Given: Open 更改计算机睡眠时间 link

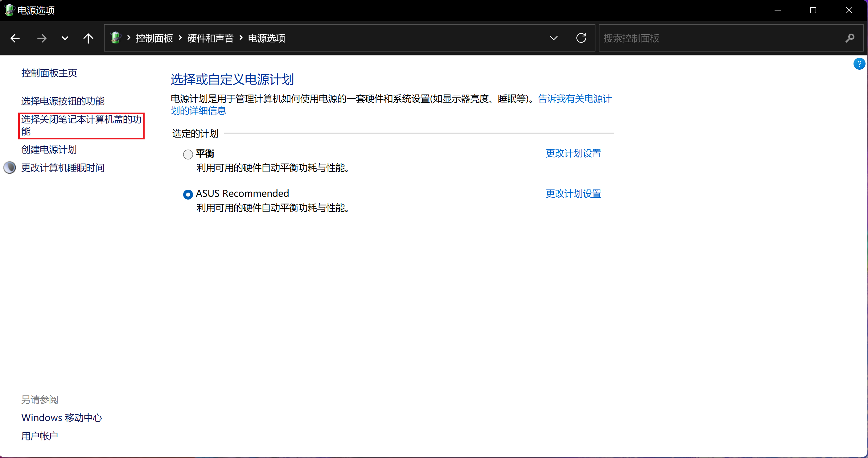Looking at the screenshot, I should (63, 167).
